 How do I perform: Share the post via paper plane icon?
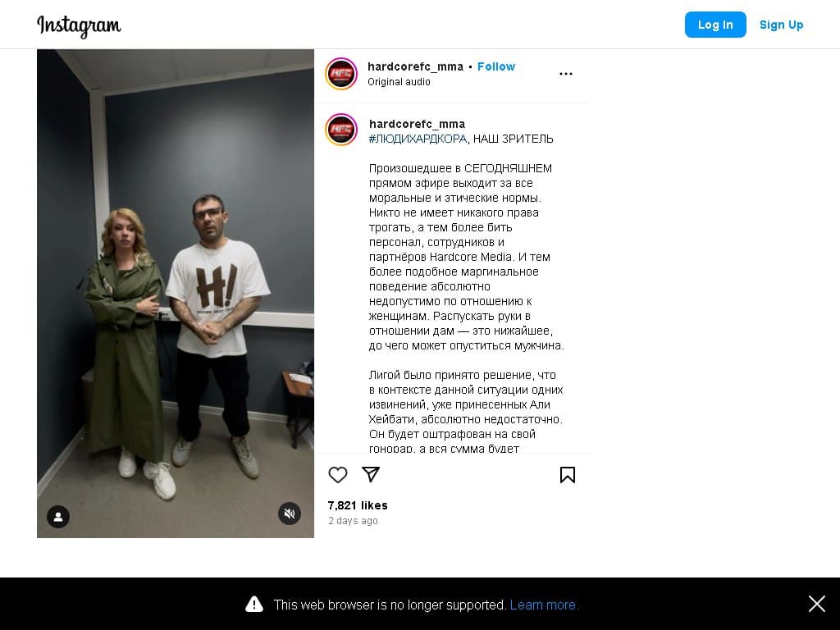(x=371, y=474)
